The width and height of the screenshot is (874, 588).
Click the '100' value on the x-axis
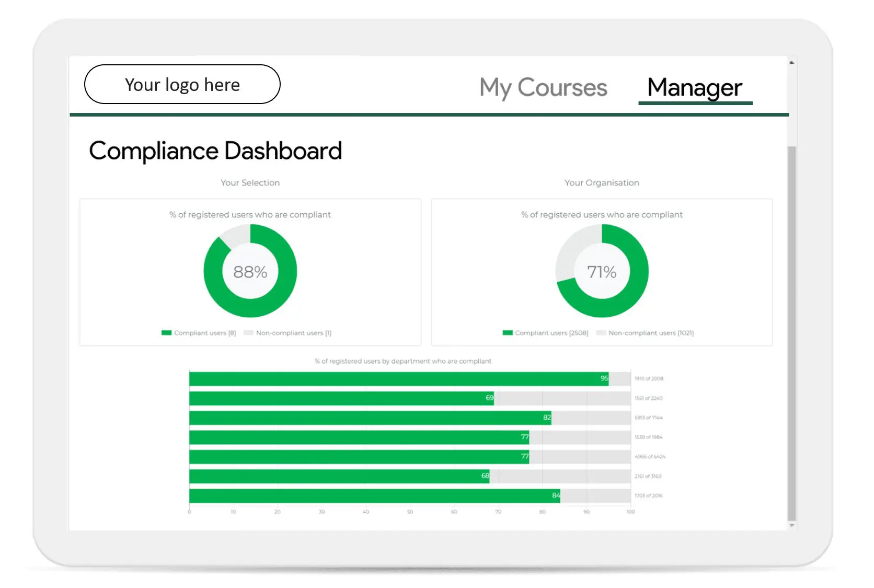pos(630,512)
